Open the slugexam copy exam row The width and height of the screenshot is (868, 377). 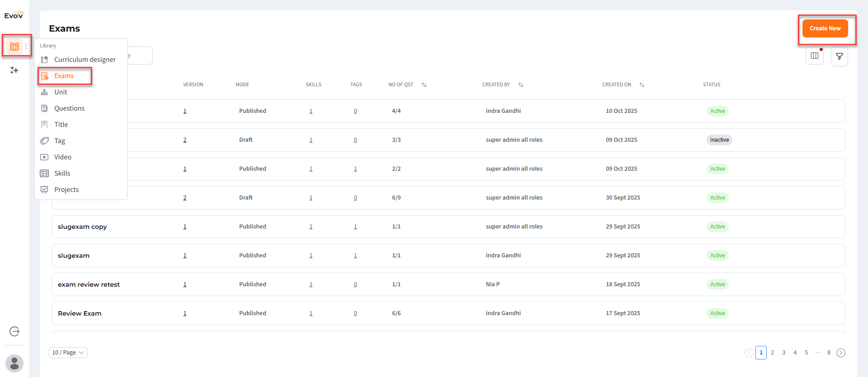coord(82,227)
